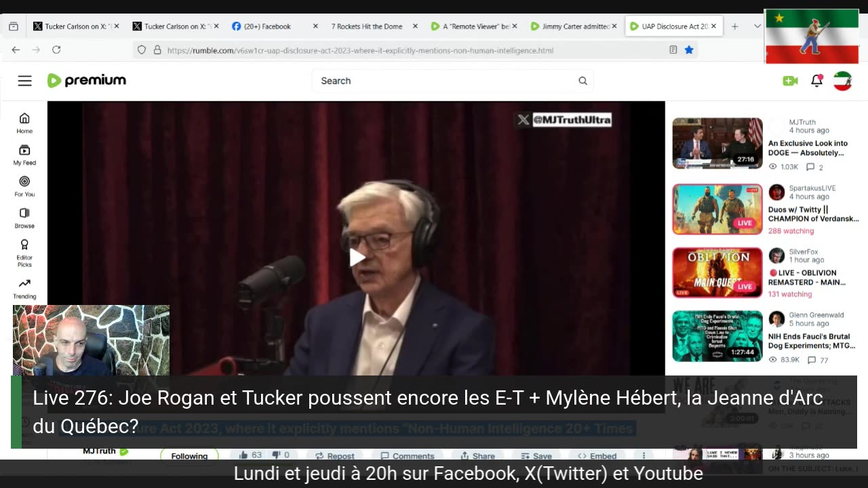The image size is (868, 488).
Task: Click the blue bookmark star
Action: (x=689, y=49)
